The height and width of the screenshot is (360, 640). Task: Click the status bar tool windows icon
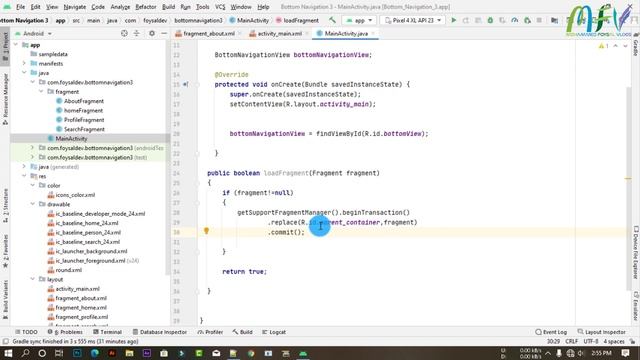5,341
